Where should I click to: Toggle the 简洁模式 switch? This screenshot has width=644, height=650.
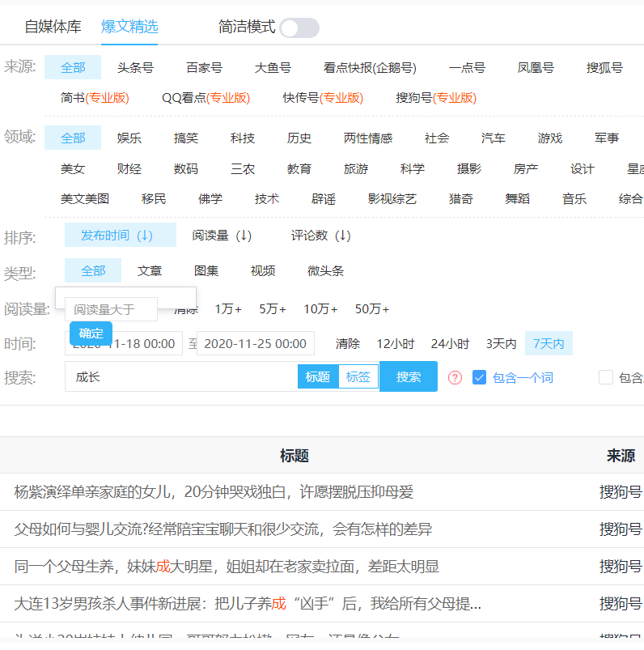[x=299, y=28]
